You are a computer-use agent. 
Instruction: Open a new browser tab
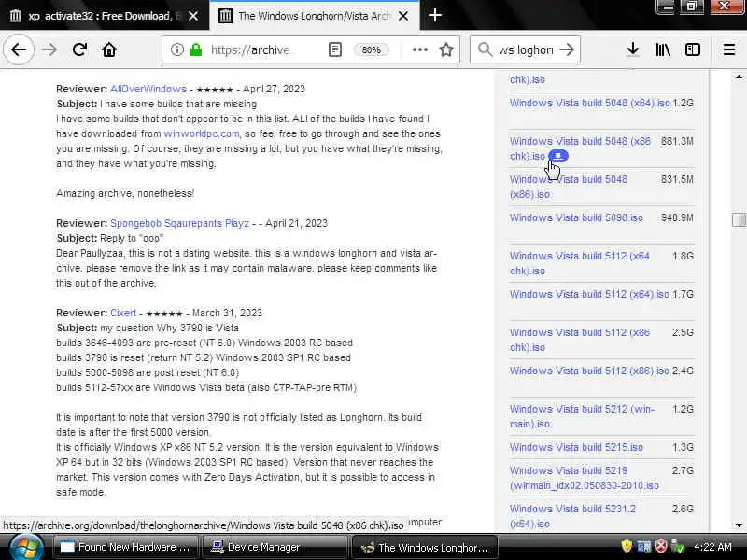click(x=435, y=16)
